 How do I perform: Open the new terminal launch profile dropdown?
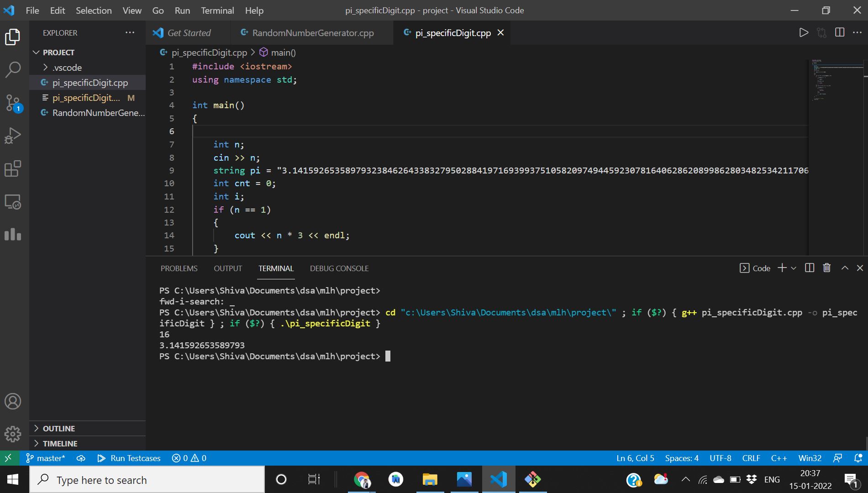pos(794,268)
